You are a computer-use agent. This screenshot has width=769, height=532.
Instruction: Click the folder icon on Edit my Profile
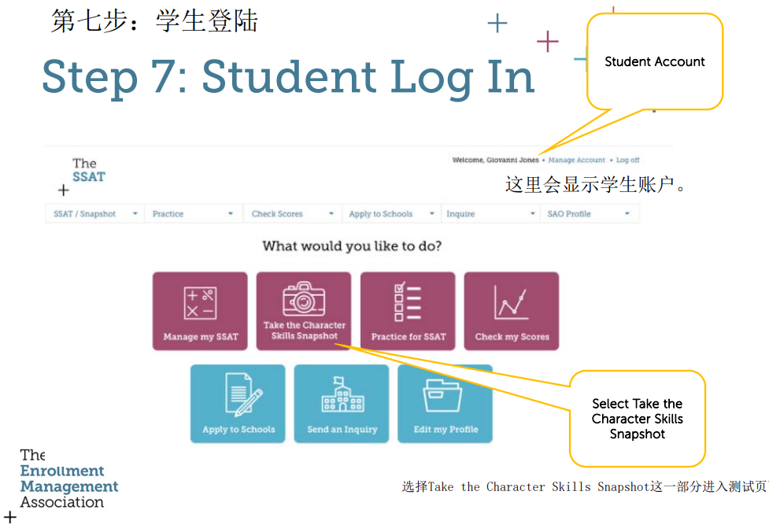tap(442, 396)
